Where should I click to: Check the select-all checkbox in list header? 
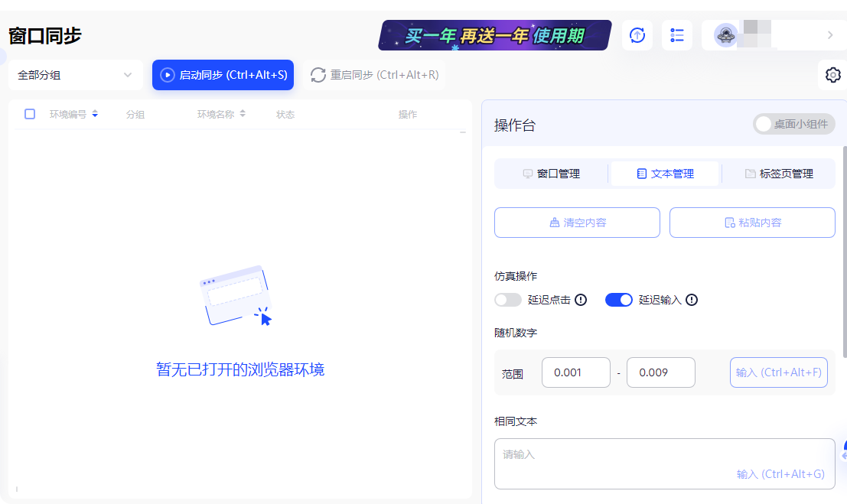tap(29, 113)
